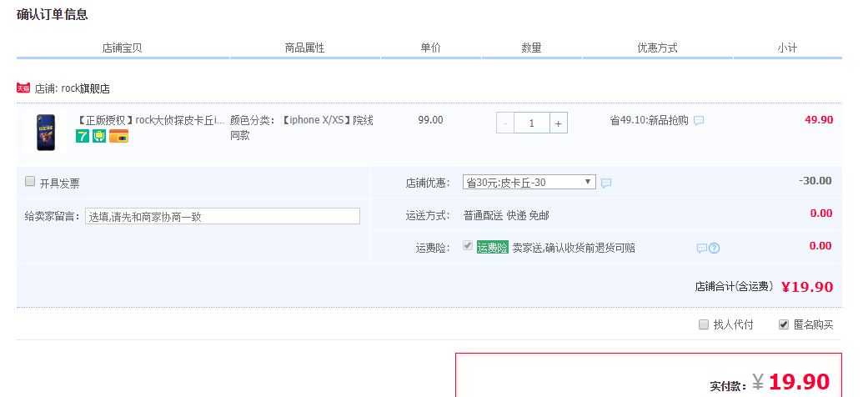Click the unit price 99.00
Viewport: 868px width, 397px height.
click(x=431, y=120)
